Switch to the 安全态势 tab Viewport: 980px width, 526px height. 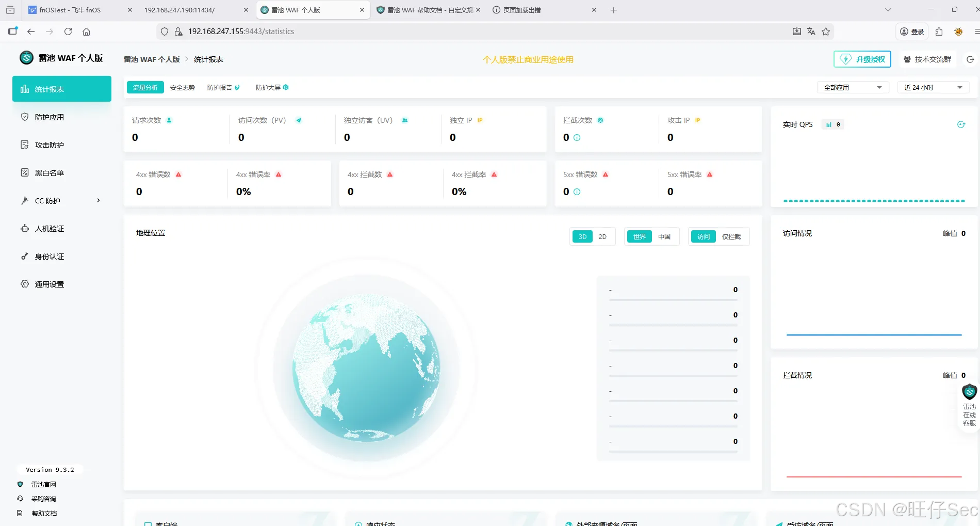pos(183,88)
